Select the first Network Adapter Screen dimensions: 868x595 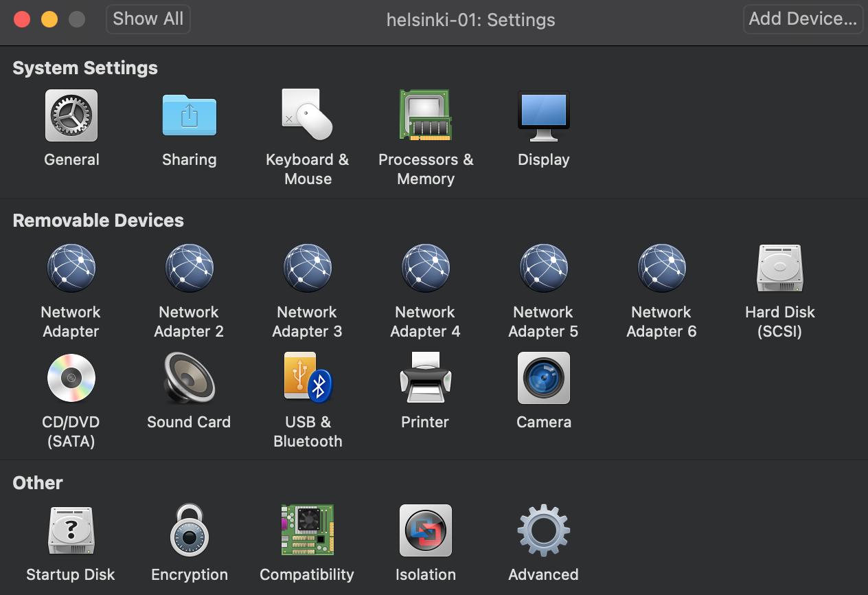click(x=71, y=269)
